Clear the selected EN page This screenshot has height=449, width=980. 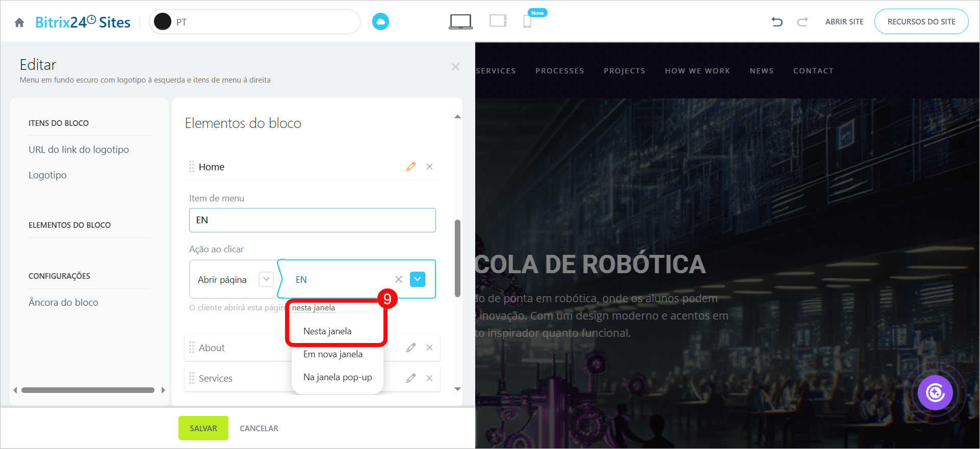399,279
